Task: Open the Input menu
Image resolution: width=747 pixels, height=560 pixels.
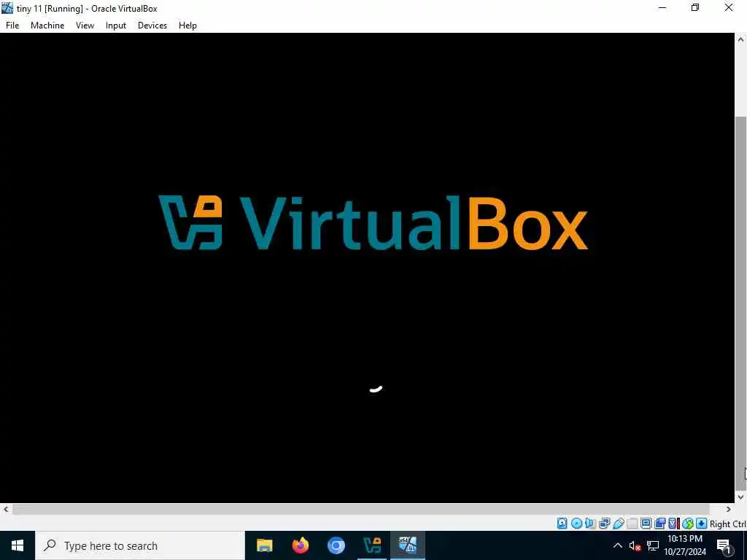Action: click(x=116, y=26)
